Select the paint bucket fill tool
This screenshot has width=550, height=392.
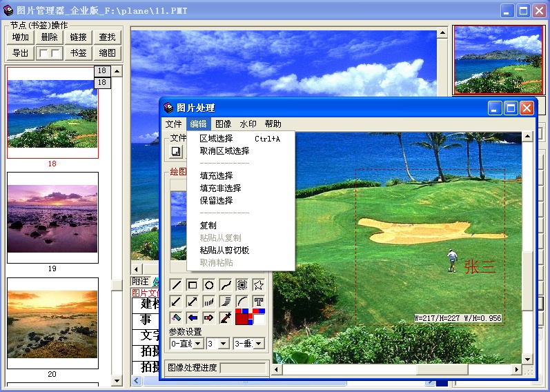click(176, 318)
